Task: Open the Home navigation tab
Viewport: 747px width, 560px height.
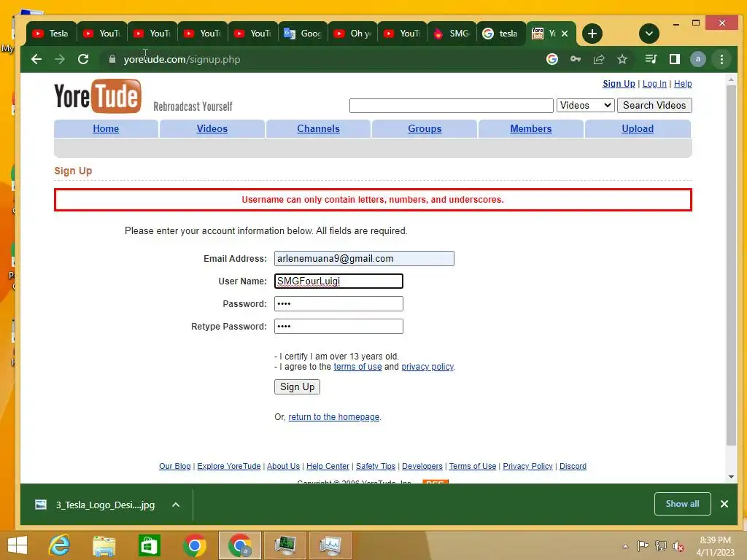Action: point(106,128)
